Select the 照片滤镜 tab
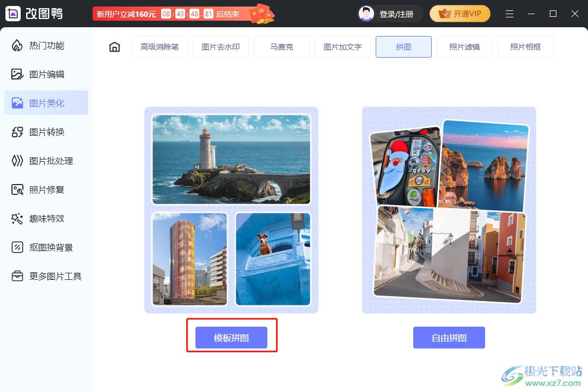Image resolution: width=588 pixels, height=392 pixels. [x=464, y=47]
